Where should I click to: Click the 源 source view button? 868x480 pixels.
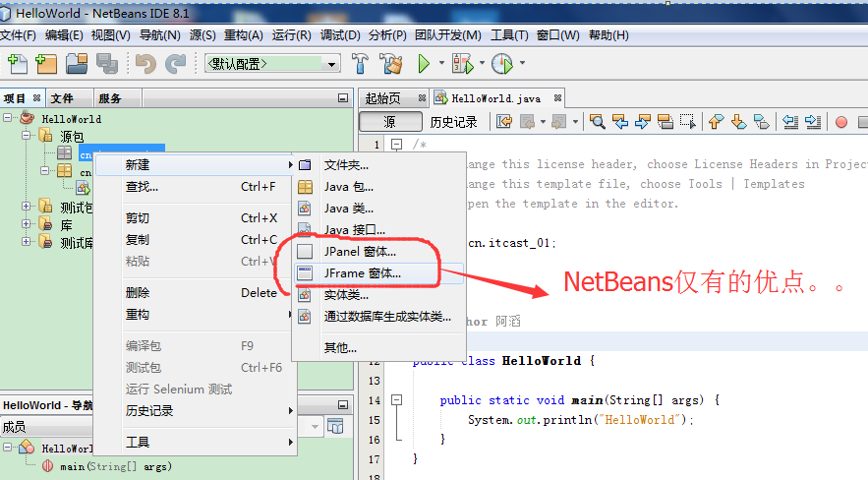[x=390, y=122]
